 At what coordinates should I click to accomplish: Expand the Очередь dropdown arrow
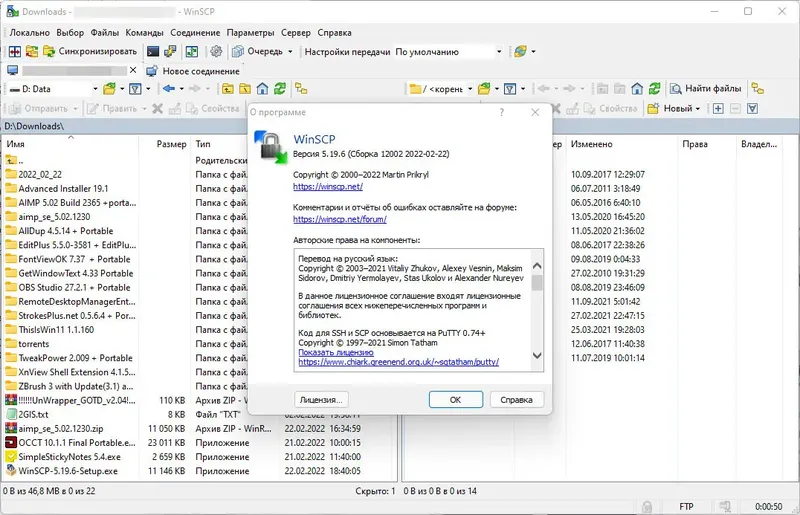coord(290,52)
